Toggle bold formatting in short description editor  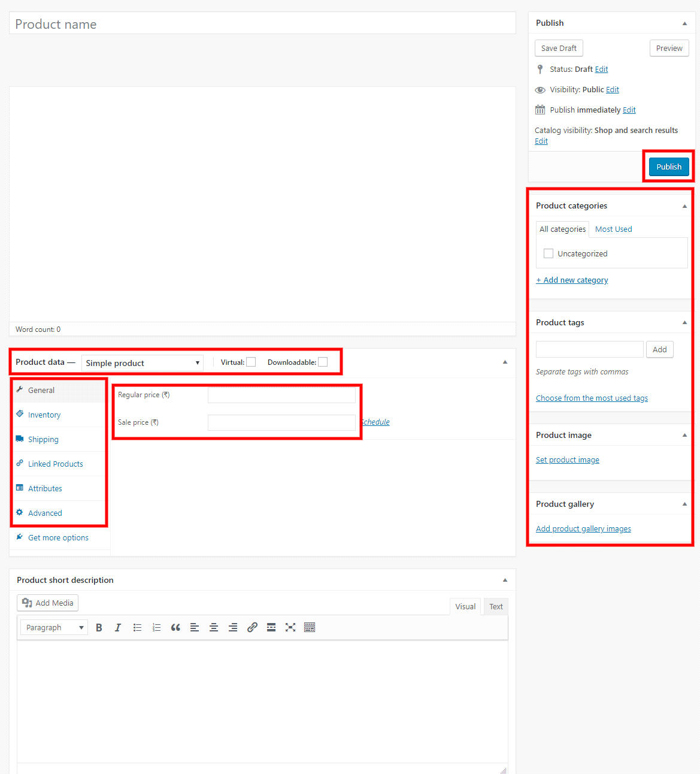(99, 627)
